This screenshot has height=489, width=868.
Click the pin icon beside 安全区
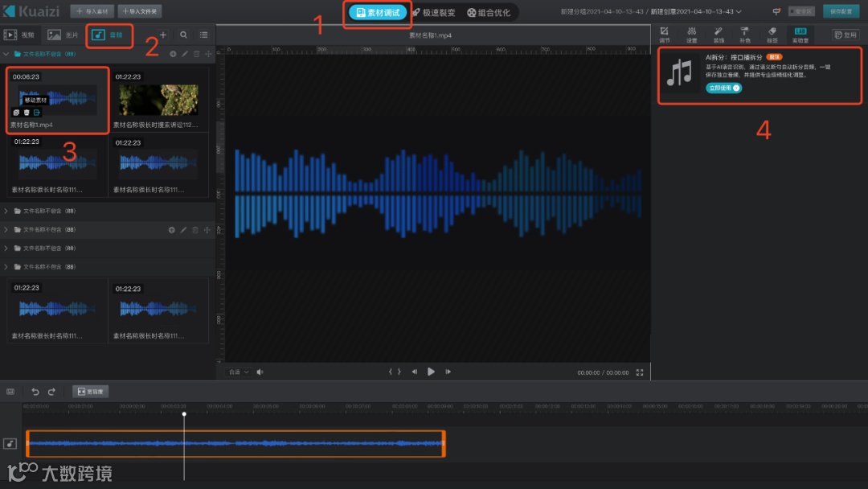point(776,11)
